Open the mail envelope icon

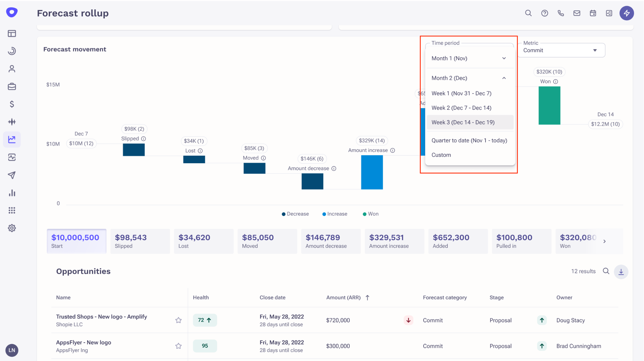[577, 13]
